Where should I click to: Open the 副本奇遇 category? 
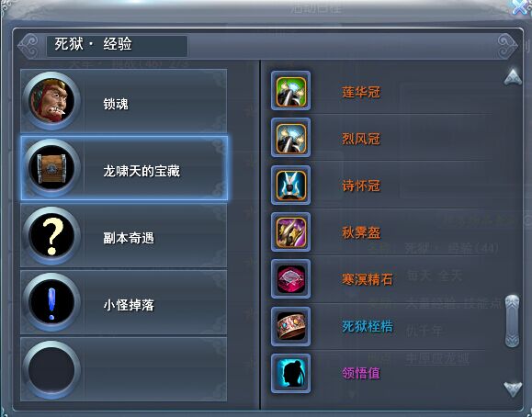pyautogui.click(x=124, y=235)
